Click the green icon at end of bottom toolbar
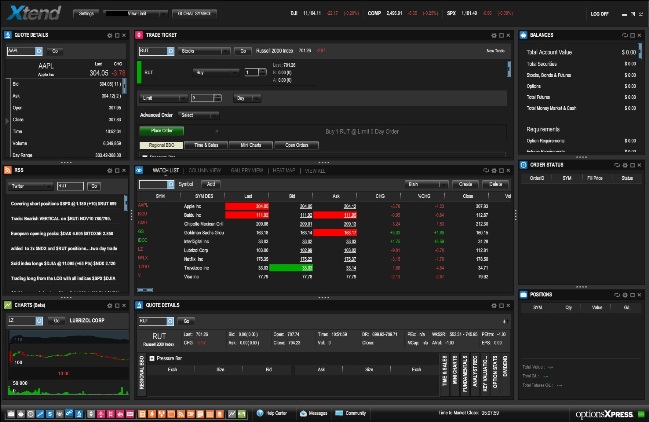Screen dimensions: 649x422 click(x=242, y=414)
